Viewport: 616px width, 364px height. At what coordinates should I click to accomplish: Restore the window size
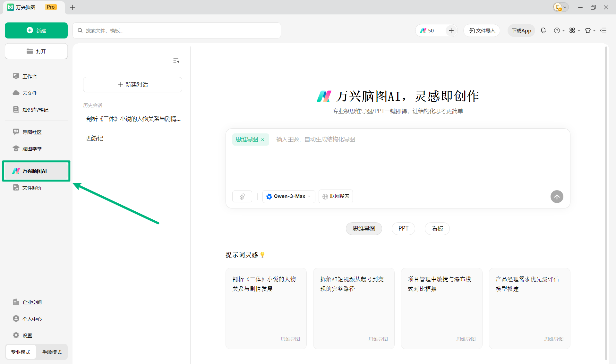coord(593,7)
